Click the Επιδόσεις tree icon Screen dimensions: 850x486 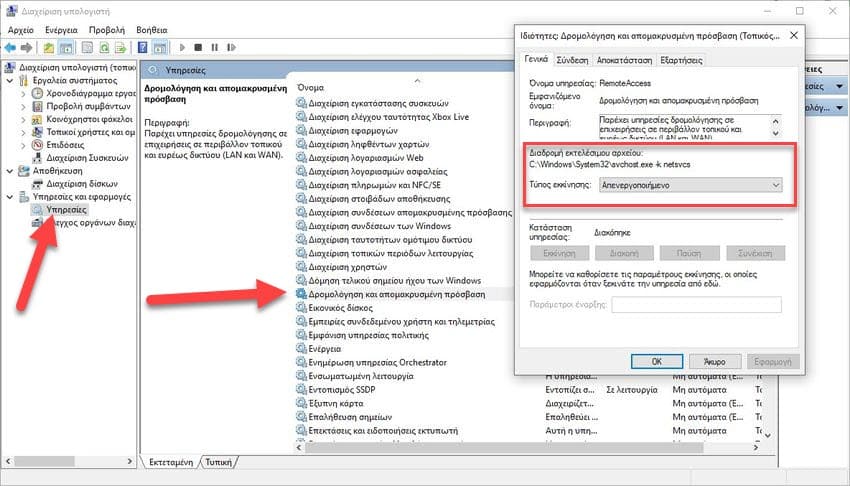pyautogui.click(x=37, y=145)
